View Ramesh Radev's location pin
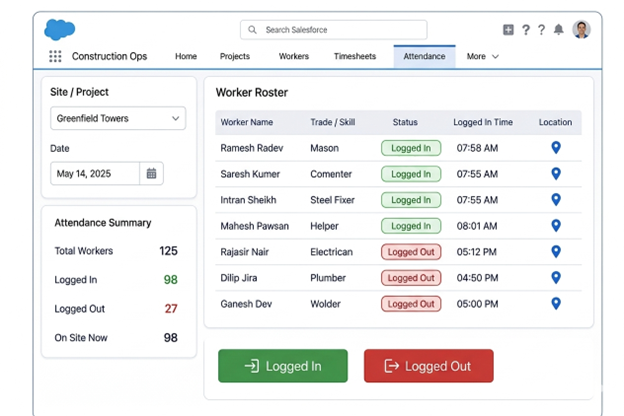This screenshot has width=624, height=416. click(x=556, y=148)
